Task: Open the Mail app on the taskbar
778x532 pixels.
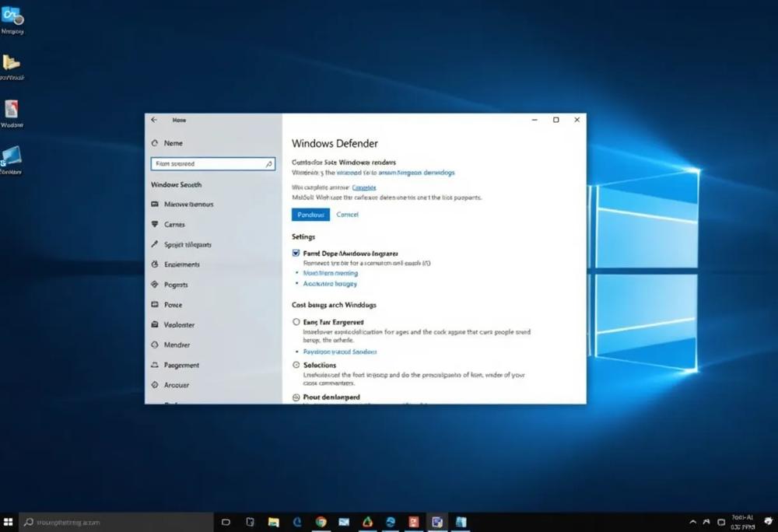Action: (x=344, y=522)
